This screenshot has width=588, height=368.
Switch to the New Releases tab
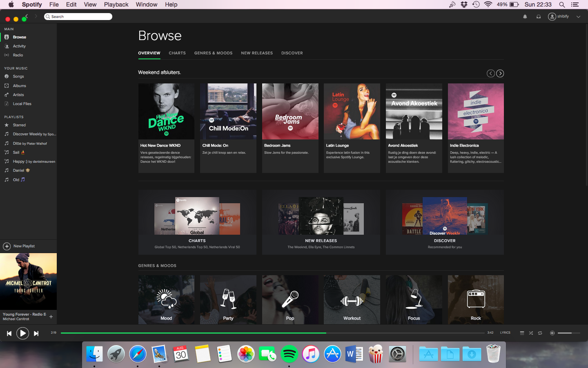click(x=257, y=53)
